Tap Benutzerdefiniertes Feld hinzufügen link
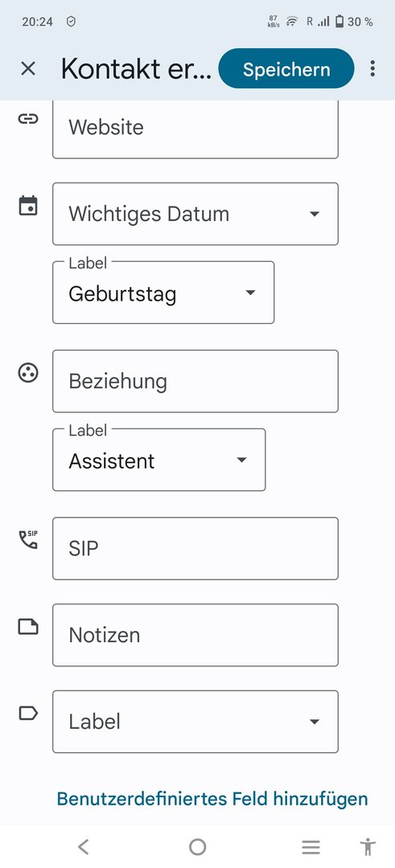 (212, 799)
